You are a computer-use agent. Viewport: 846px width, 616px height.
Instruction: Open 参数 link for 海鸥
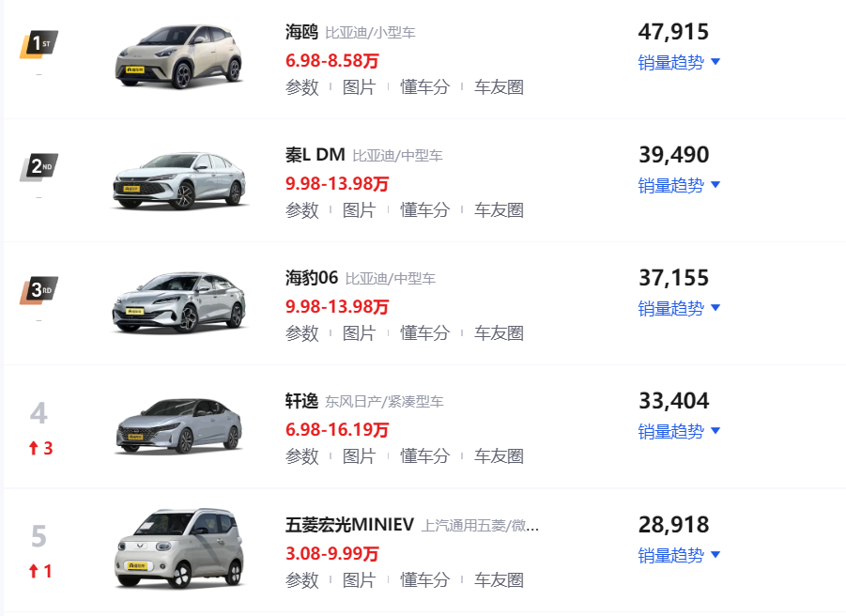tap(302, 86)
